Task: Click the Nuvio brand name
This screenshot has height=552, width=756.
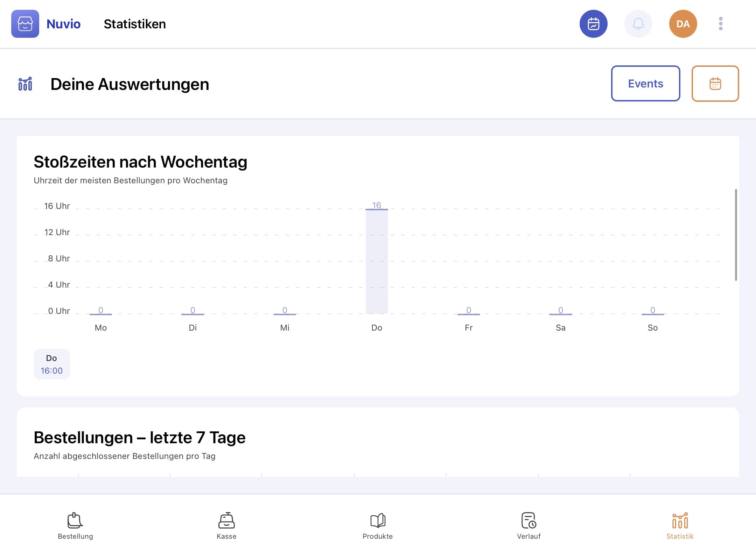Action: 63,24
